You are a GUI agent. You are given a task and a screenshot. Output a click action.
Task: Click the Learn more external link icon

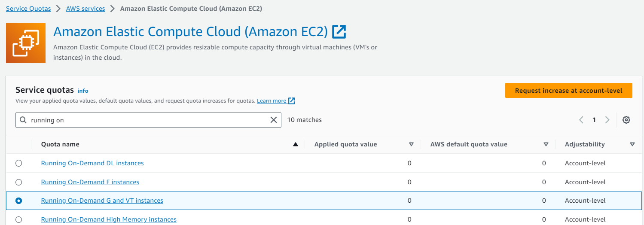tap(292, 101)
